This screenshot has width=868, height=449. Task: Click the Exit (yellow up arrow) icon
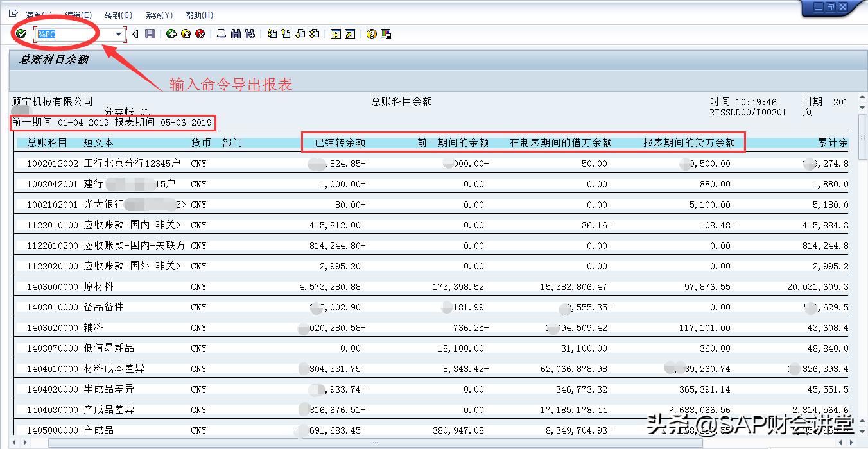click(x=185, y=34)
